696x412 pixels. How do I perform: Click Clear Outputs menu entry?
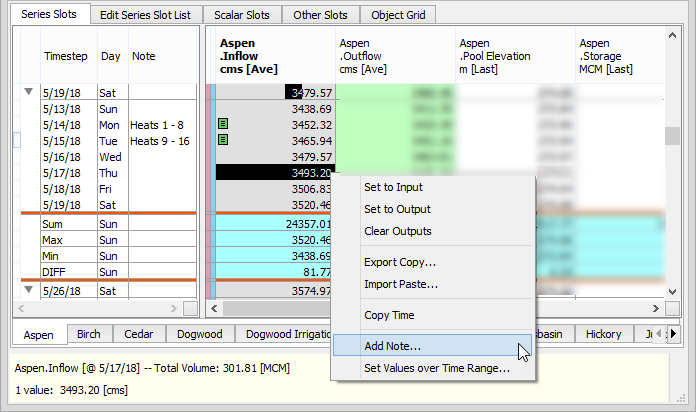[x=397, y=231]
